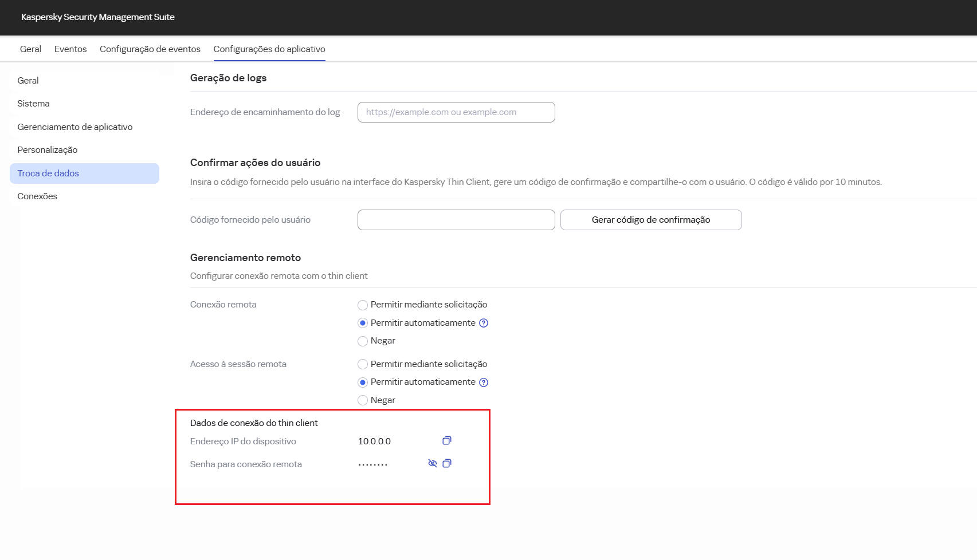
Task: Select 'Negar' for Acesso à sessão remota
Action: (362, 400)
